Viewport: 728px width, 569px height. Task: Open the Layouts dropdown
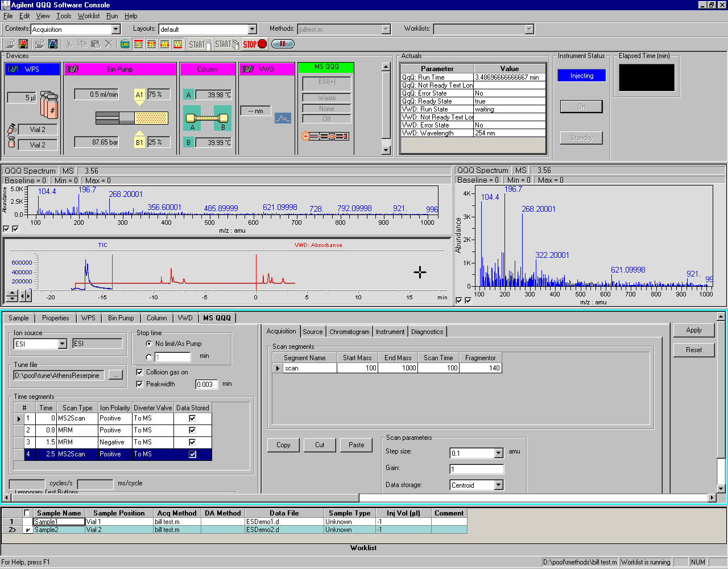253,29
